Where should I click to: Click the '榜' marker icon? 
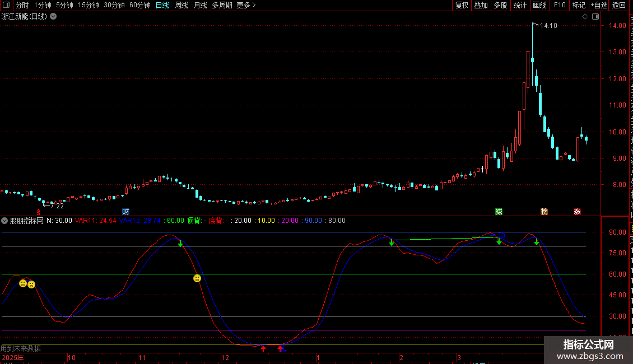pos(544,212)
